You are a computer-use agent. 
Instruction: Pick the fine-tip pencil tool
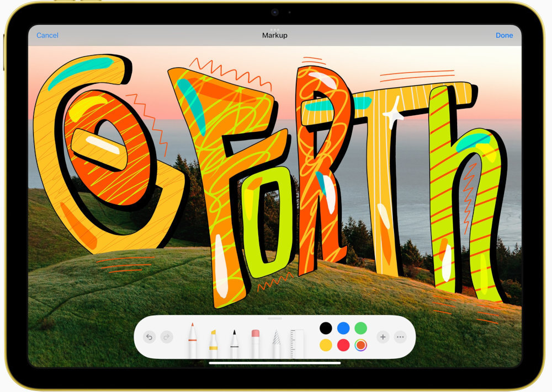pos(234,339)
